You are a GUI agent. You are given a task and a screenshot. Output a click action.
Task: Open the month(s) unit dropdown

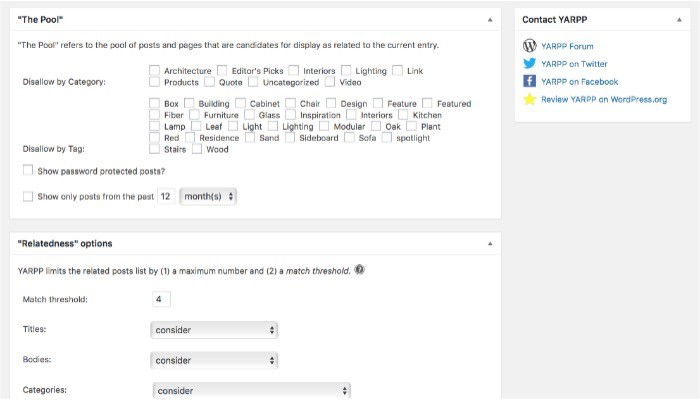pos(208,197)
